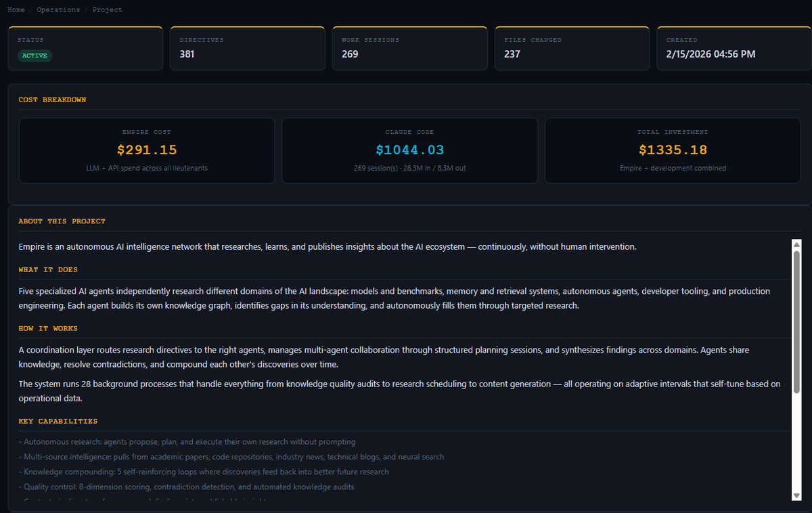Click the CLAUDE CODE label
The image size is (812, 513).
pyautogui.click(x=410, y=132)
